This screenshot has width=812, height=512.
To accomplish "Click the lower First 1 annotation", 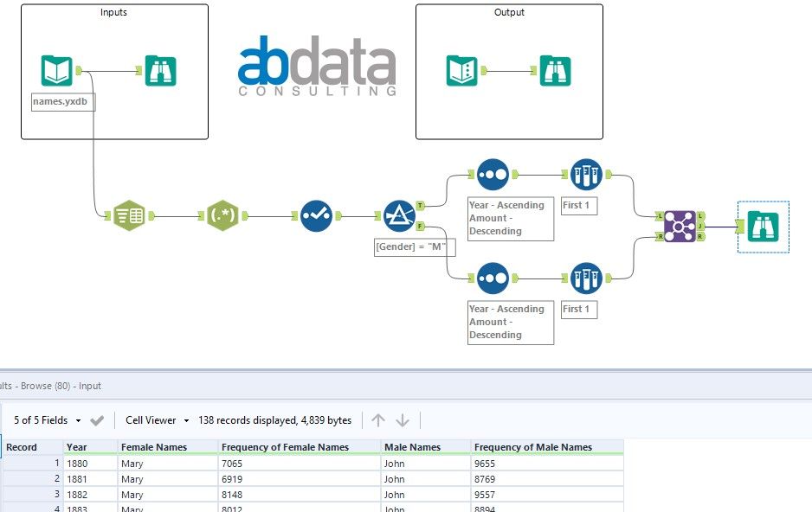I will tap(579, 310).
